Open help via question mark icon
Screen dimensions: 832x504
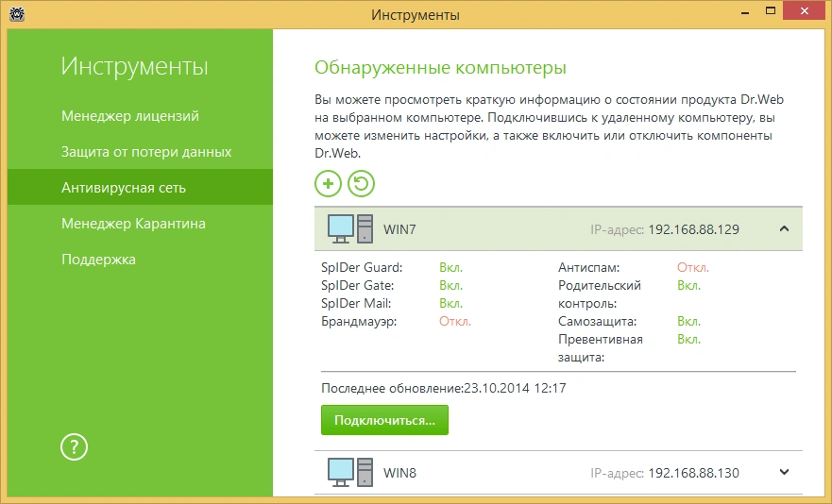(x=74, y=447)
